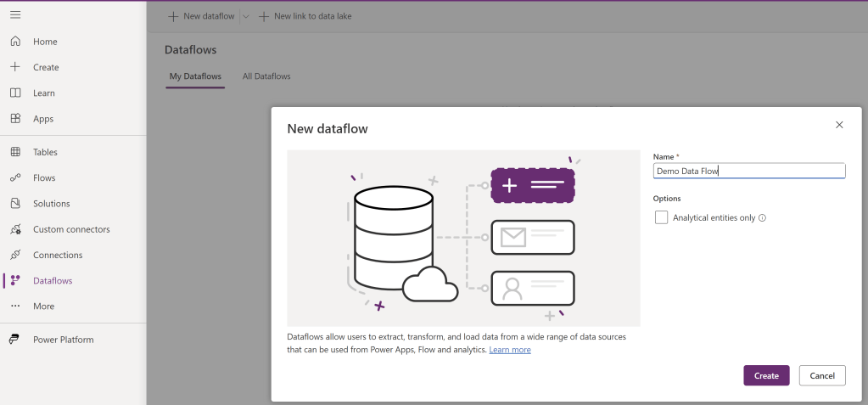Select the My Dataflows tab

[195, 76]
